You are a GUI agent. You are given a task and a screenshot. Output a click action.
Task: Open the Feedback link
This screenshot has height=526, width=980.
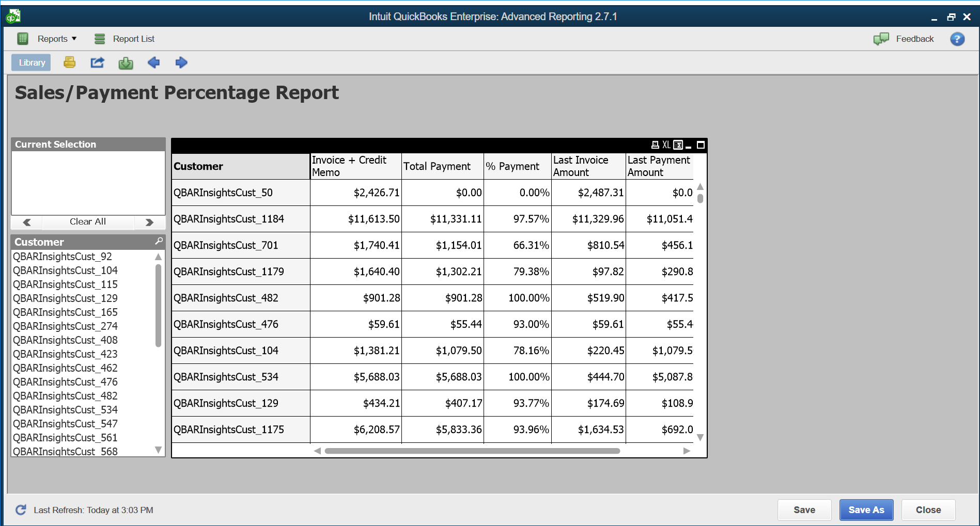pos(914,39)
